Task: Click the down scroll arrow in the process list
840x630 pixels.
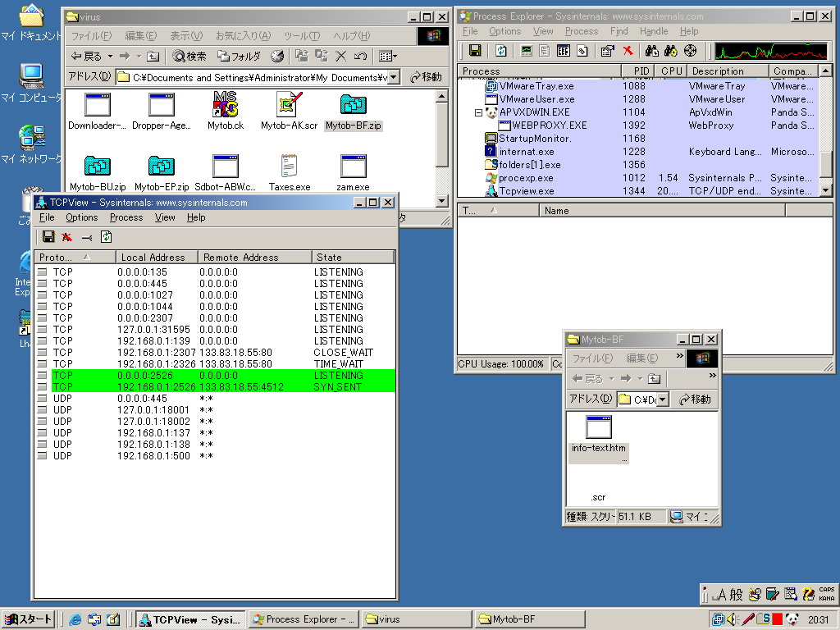Action: 826,190
